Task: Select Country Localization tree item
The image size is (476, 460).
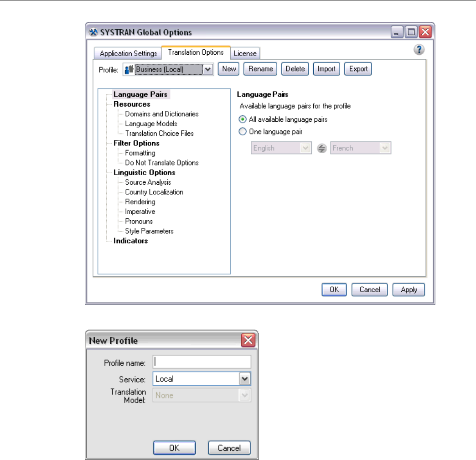Action: pyautogui.click(x=154, y=192)
